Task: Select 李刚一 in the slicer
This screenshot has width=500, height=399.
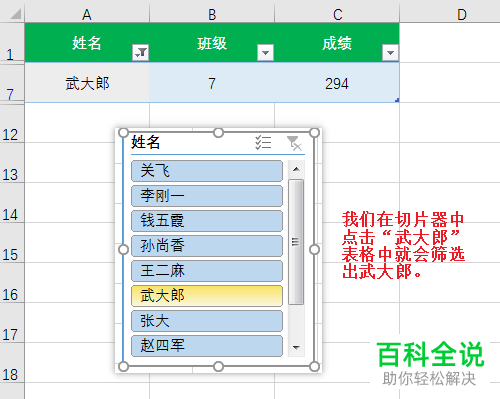Action: point(207,196)
